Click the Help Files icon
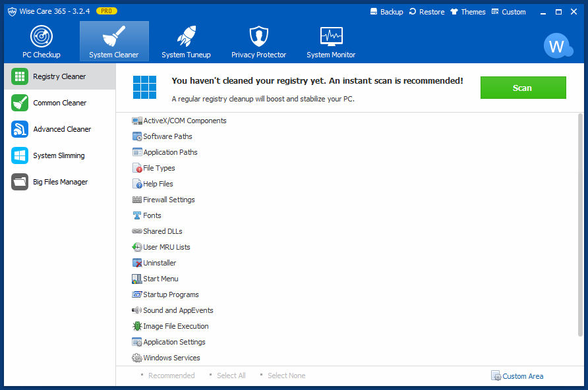Viewport: 588px width, 390px height. pyautogui.click(x=137, y=184)
